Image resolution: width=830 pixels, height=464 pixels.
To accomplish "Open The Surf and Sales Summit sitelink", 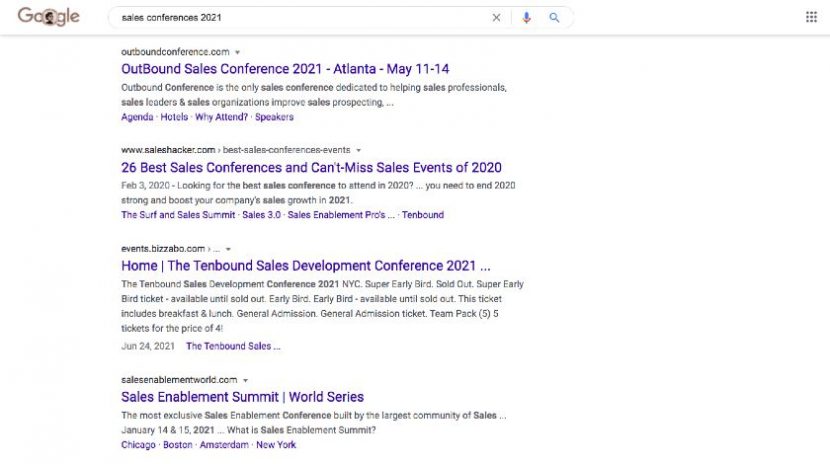I will [x=178, y=215].
